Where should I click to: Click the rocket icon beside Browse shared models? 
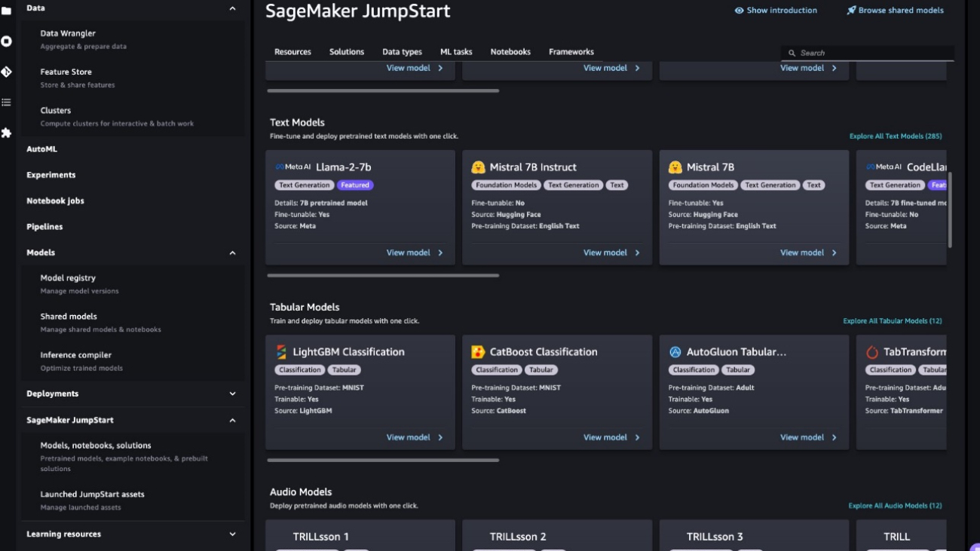coord(851,11)
